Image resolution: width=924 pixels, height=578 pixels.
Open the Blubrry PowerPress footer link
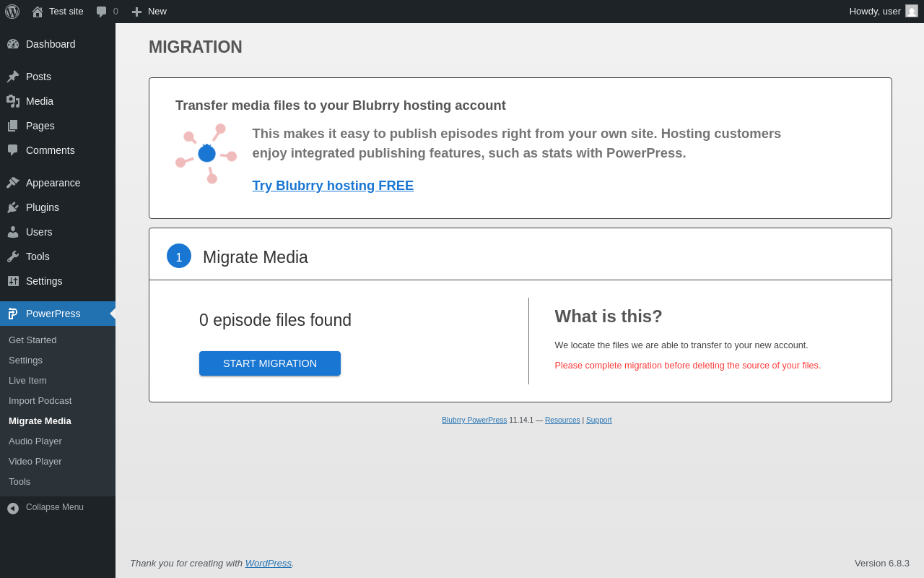click(474, 420)
